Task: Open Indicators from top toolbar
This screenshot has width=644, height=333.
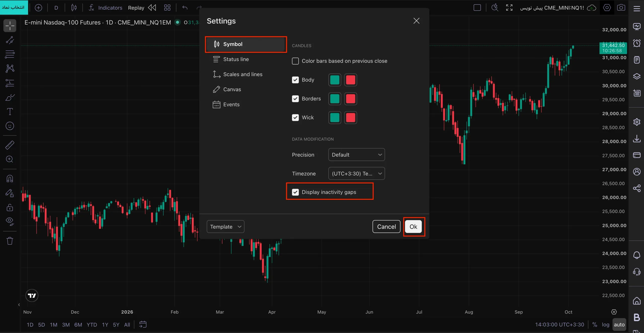Action: pyautogui.click(x=105, y=8)
